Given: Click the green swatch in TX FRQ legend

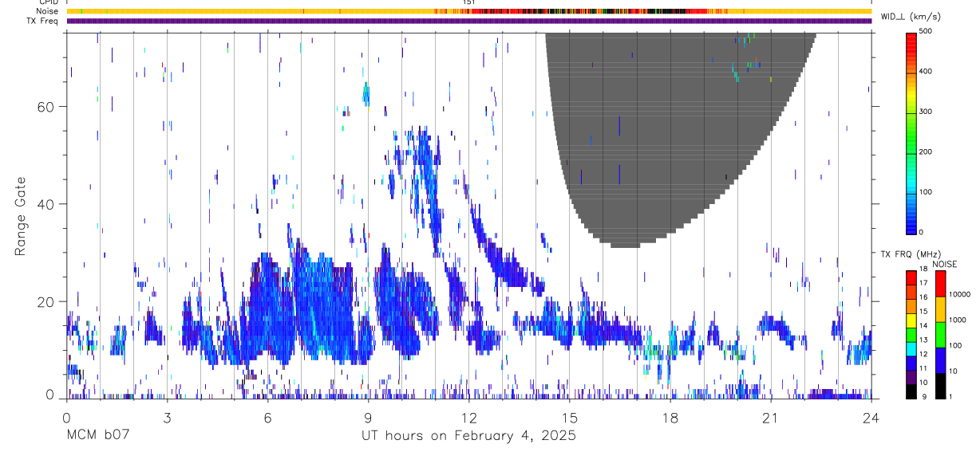Looking at the screenshot, I should 911,335.
